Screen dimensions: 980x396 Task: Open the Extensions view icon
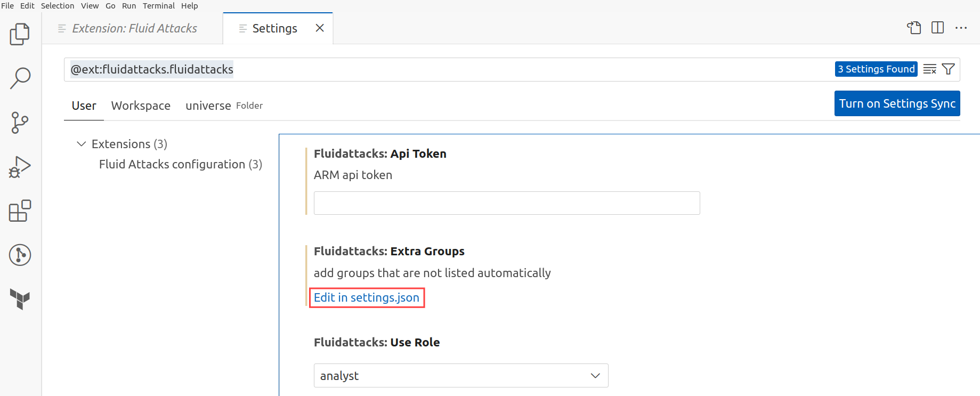pyautogui.click(x=20, y=211)
